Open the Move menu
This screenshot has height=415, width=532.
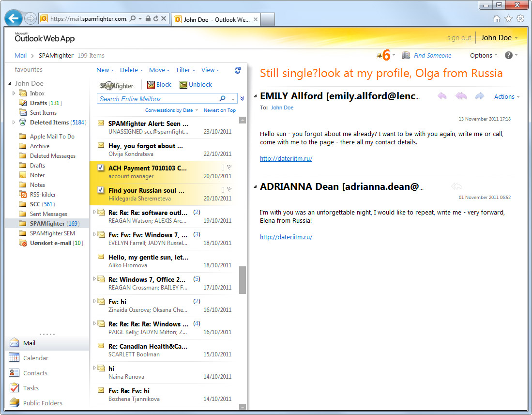coord(159,70)
